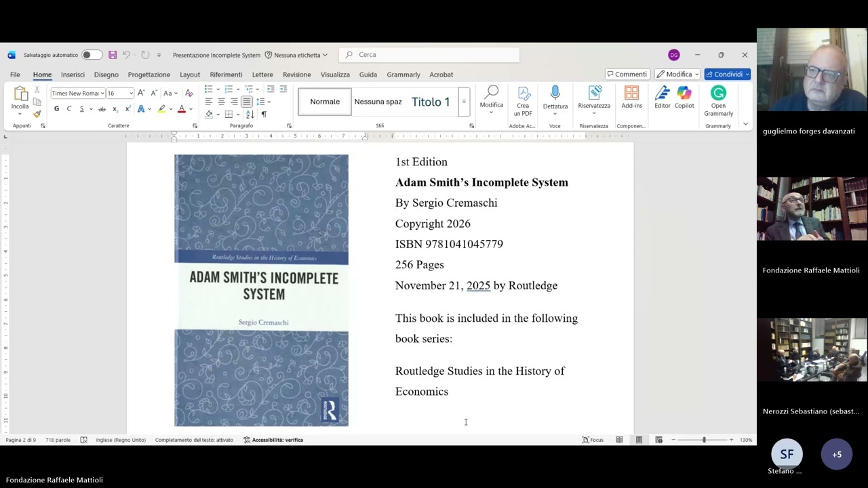Apply the red font color
This screenshot has height=488, width=868.
(181, 108)
